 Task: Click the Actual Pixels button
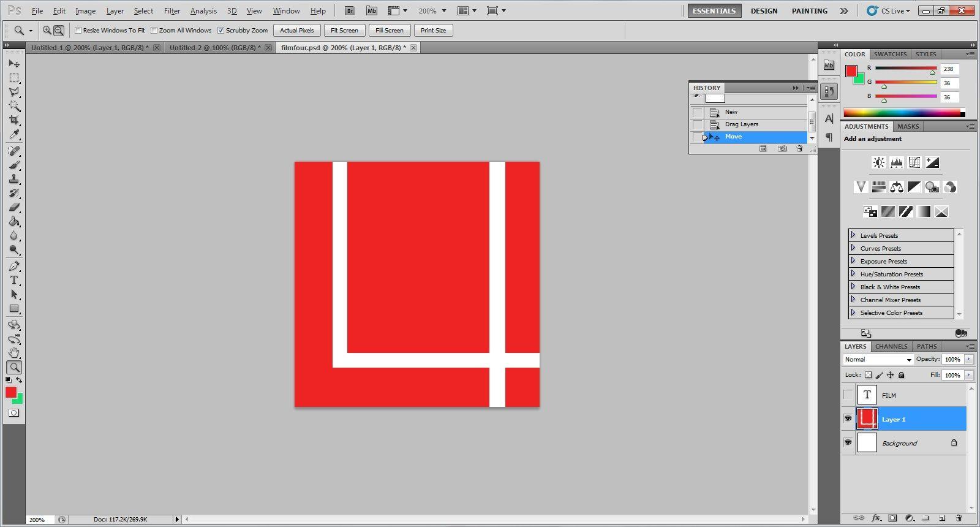tap(297, 31)
